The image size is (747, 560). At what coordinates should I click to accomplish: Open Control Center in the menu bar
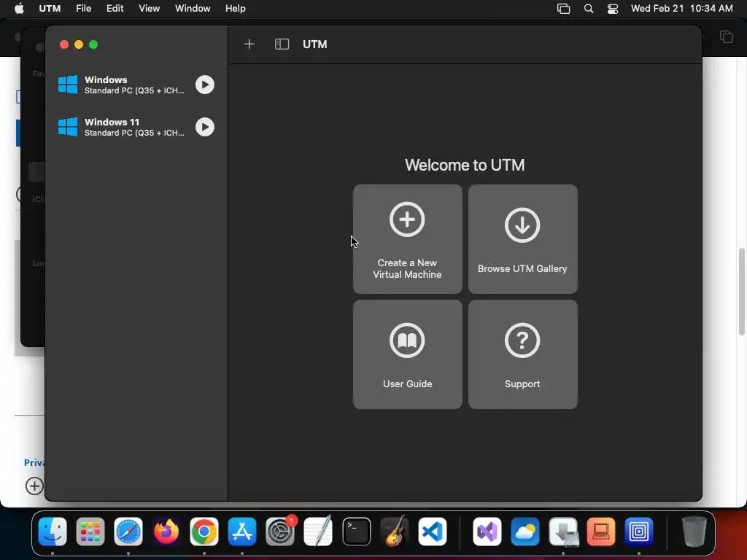point(613,9)
